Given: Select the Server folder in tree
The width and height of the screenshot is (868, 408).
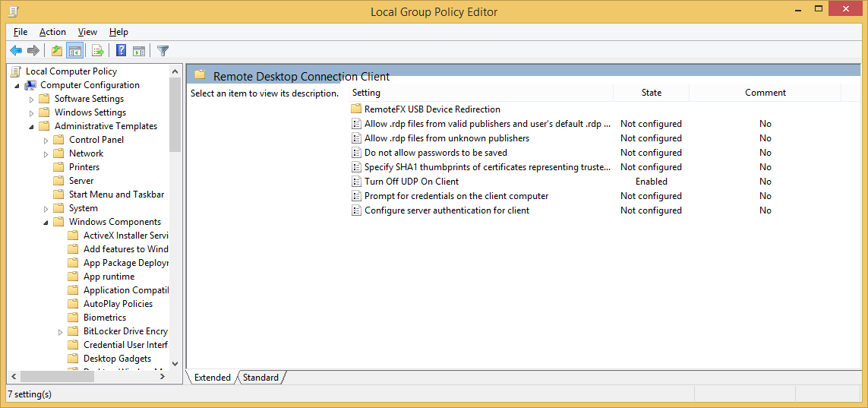Looking at the screenshot, I should pos(80,181).
